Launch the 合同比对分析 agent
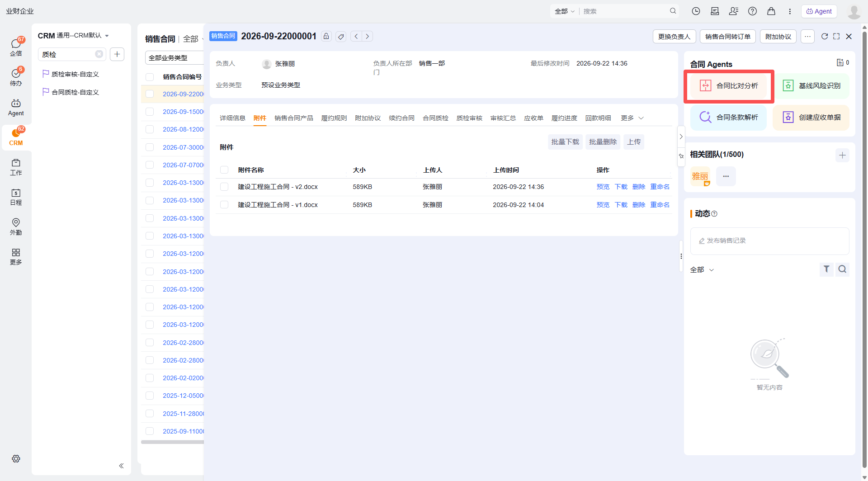868x481 pixels. [x=729, y=86]
